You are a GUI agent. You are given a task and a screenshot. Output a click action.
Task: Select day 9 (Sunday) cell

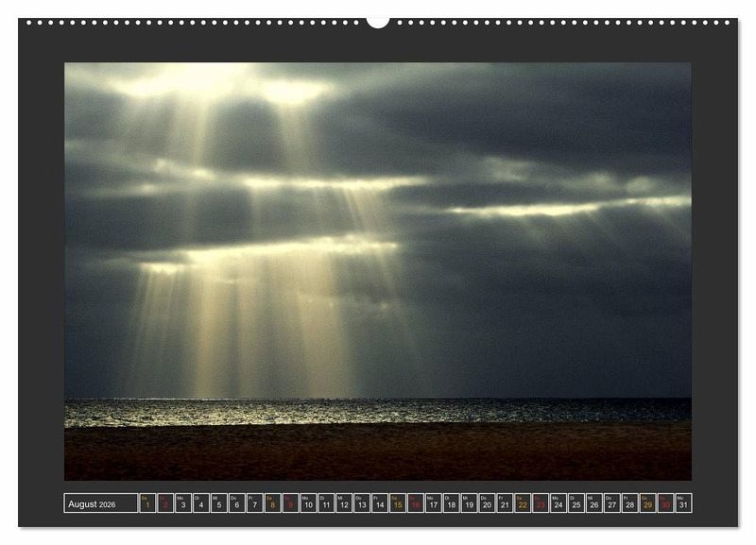tap(290, 502)
